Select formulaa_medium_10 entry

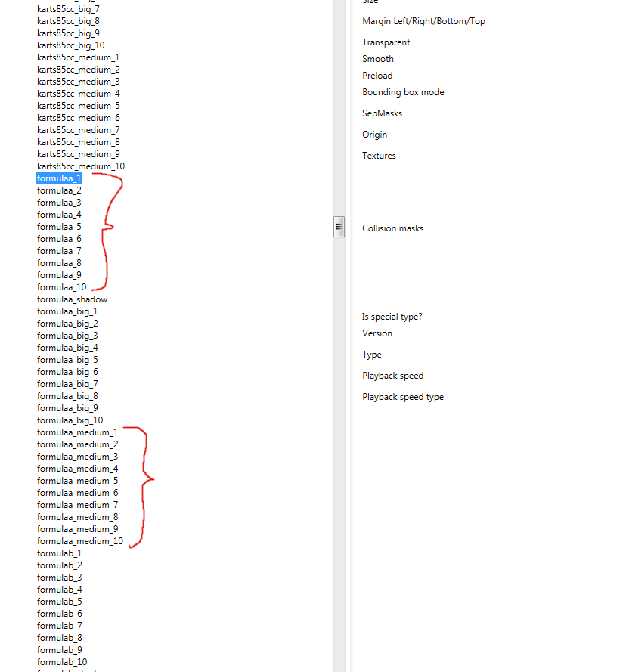[x=80, y=542]
